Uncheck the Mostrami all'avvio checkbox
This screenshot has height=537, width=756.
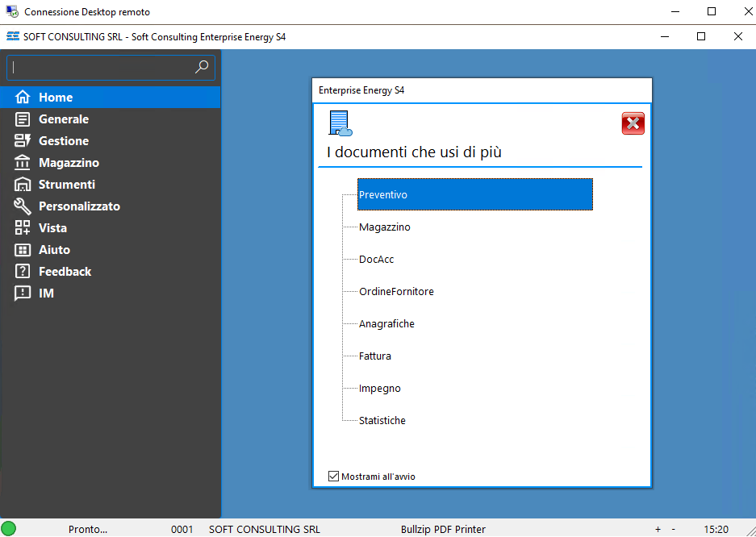[334, 477]
